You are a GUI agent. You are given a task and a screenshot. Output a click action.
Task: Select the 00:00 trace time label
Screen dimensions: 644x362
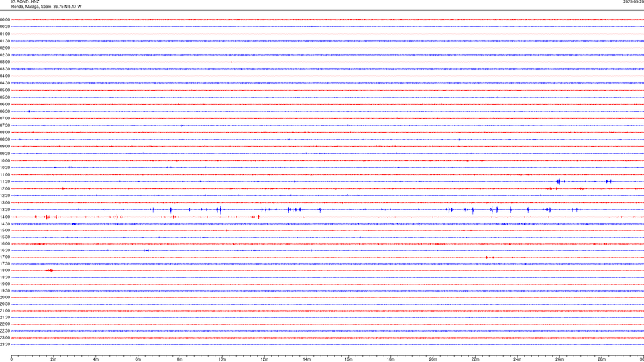click(x=5, y=19)
